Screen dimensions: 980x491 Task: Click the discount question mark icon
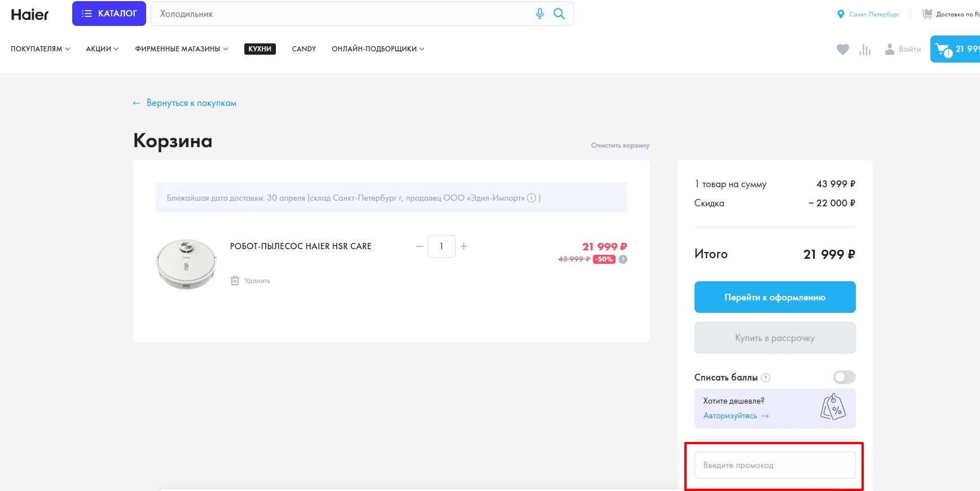[x=623, y=259]
